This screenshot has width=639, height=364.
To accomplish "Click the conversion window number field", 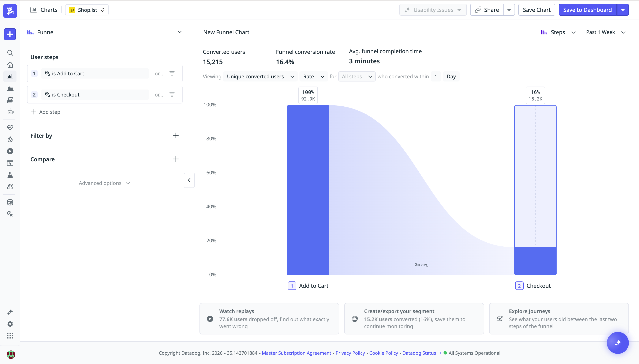I will point(436,76).
